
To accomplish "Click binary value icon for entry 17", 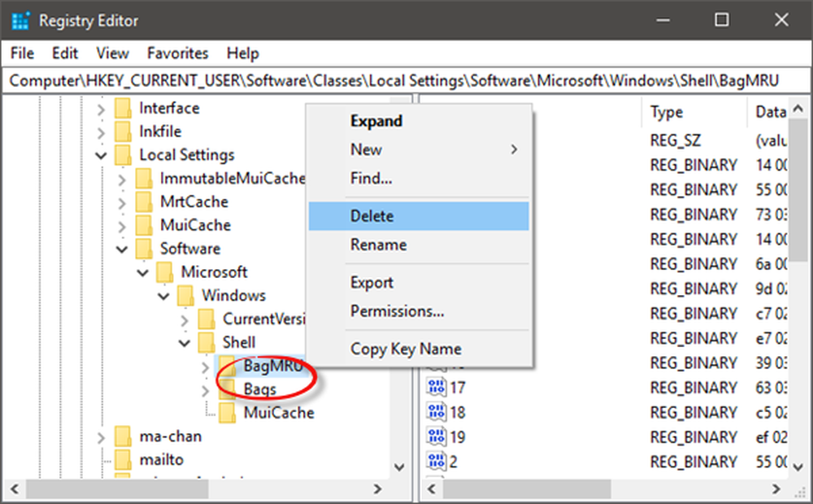I will point(436,387).
